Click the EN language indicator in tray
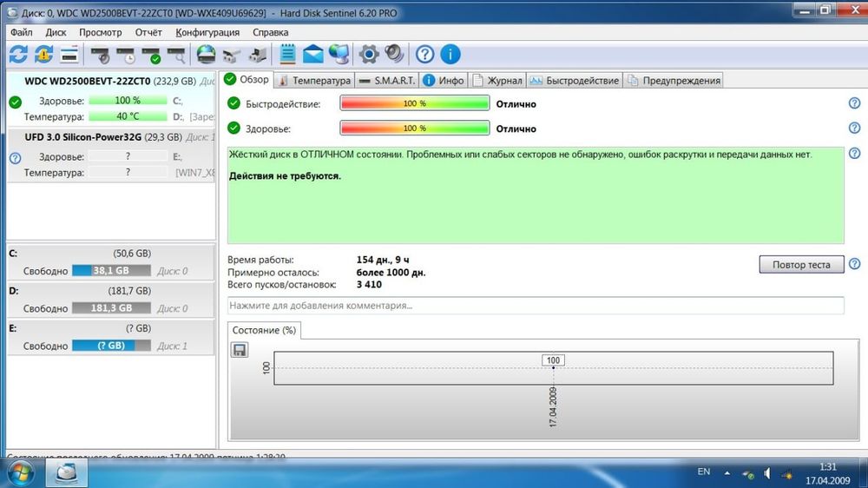The image size is (868, 488). 704,472
